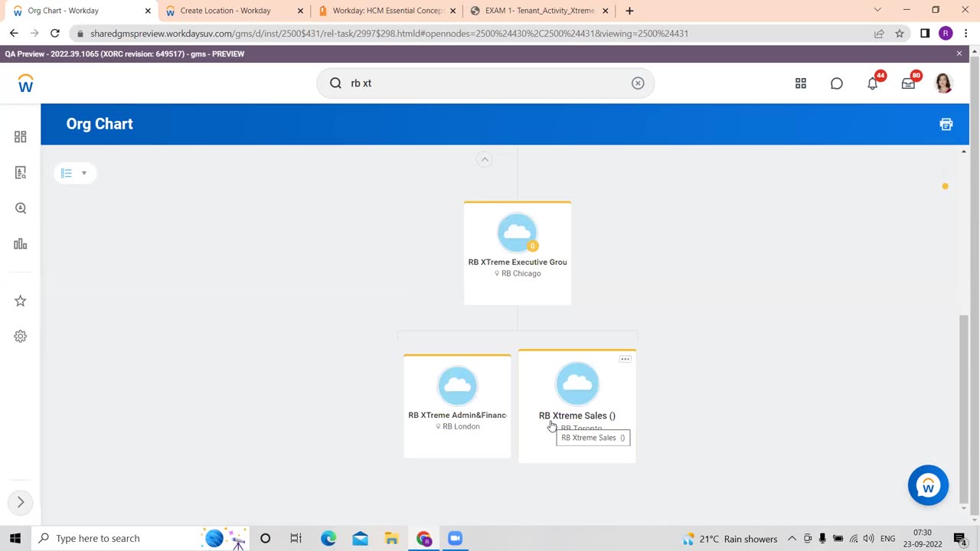Open the worker search sidebar icon
Image resolution: width=980 pixels, height=551 pixels.
point(21,173)
